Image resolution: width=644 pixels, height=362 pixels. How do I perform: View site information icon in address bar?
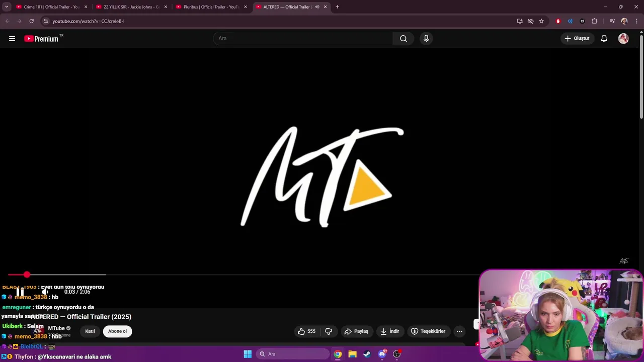tap(46, 21)
